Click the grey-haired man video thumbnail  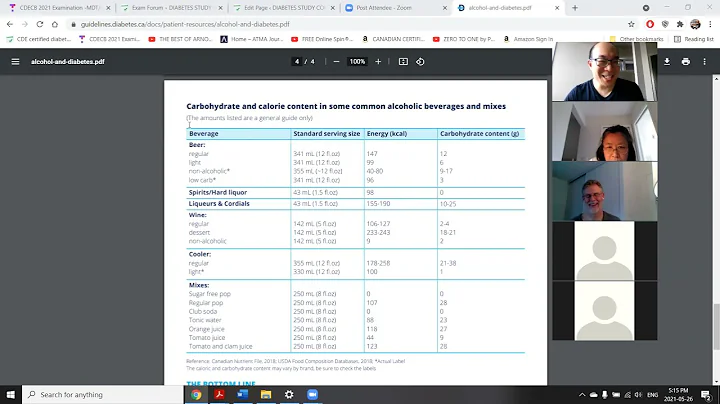click(604, 191)
